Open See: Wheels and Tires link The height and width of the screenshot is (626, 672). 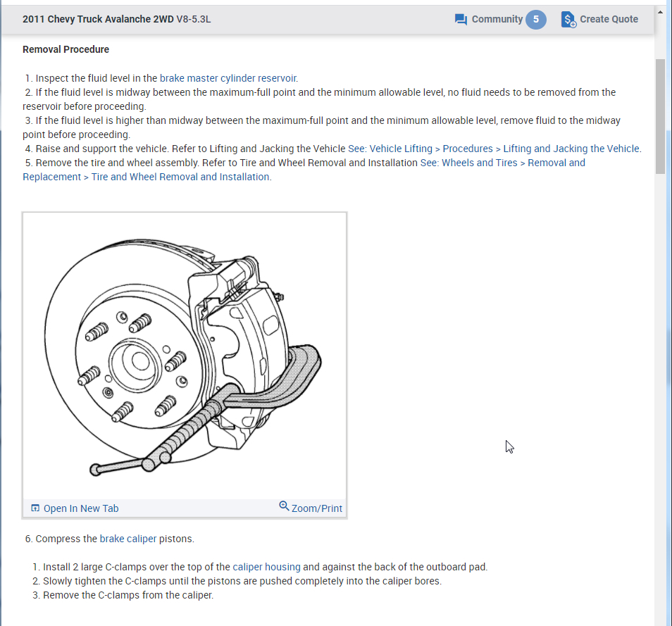click(x=469, y=163)
